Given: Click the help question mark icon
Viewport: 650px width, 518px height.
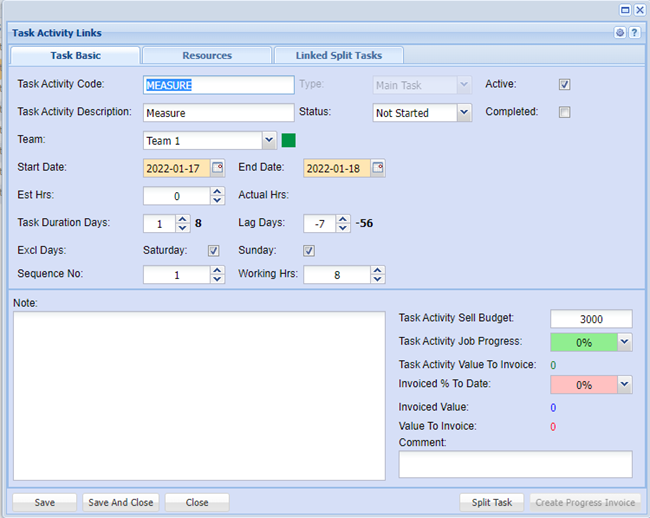Looking at the screenshot, I should pos(634,33).
